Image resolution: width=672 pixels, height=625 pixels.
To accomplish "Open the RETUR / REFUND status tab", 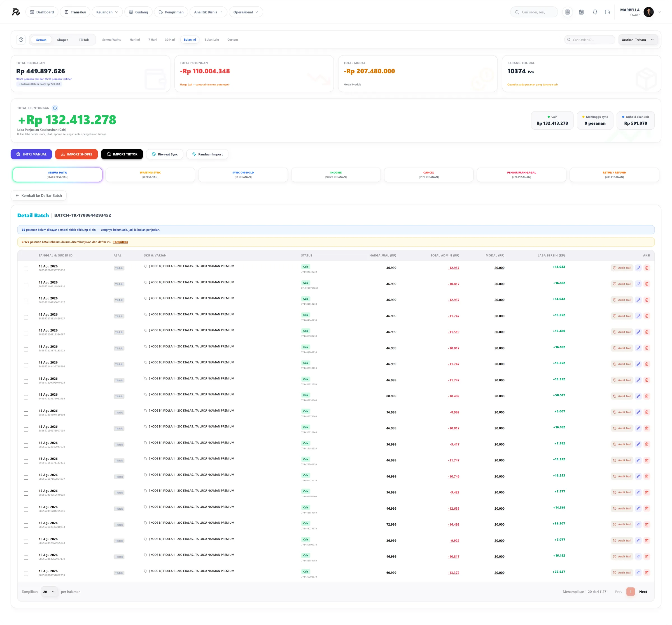I will (614, 175).
